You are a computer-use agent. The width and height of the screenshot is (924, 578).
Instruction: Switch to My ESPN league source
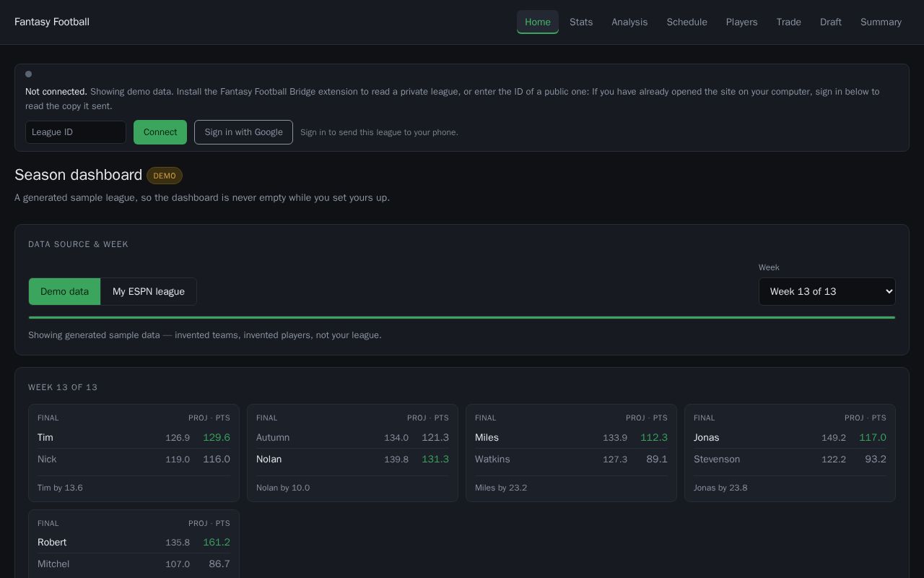point(149,291)
